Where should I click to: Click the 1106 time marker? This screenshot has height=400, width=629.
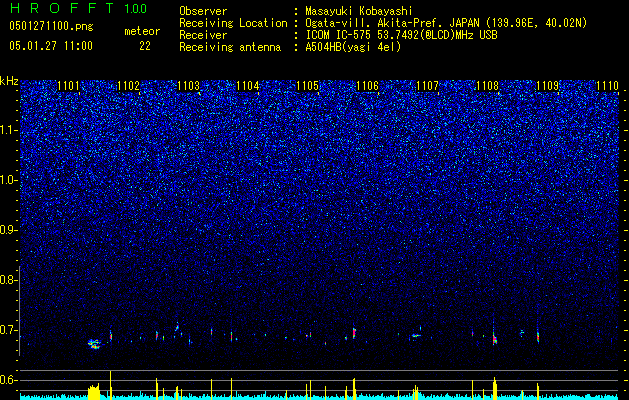(368, 86)
